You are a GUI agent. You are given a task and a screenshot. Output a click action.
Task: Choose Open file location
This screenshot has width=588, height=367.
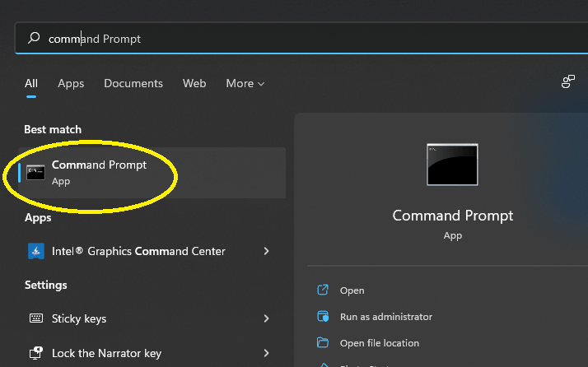[x=380, y=343]
